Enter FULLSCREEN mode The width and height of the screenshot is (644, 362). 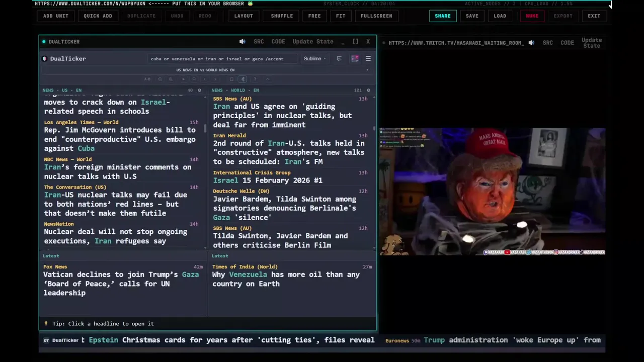click(376, 16)
